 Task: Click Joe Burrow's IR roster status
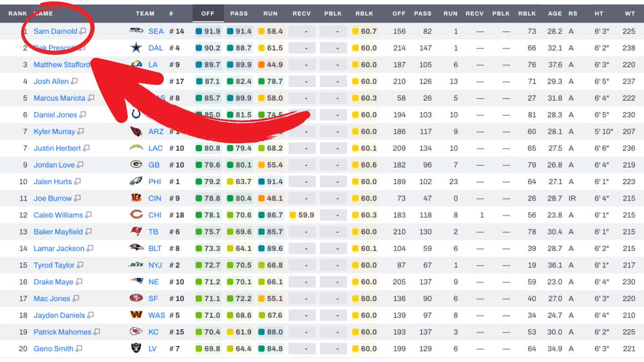[x=572, y=198]
